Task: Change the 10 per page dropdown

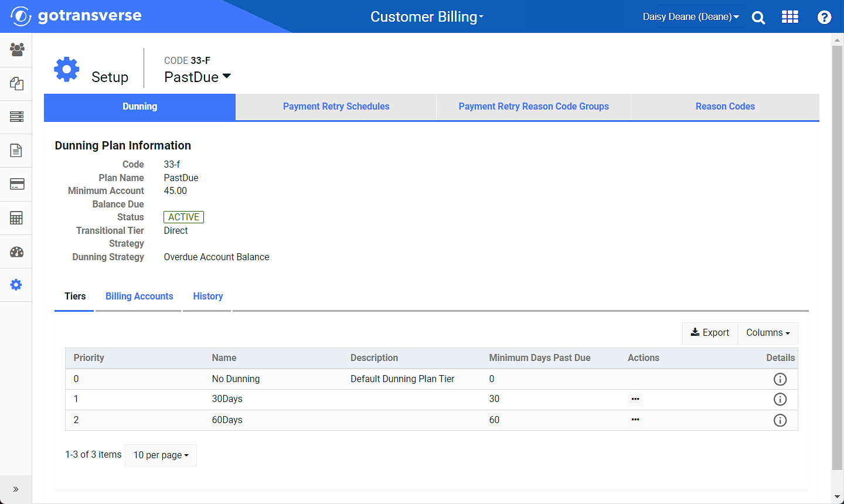Action: coord(161,455)
